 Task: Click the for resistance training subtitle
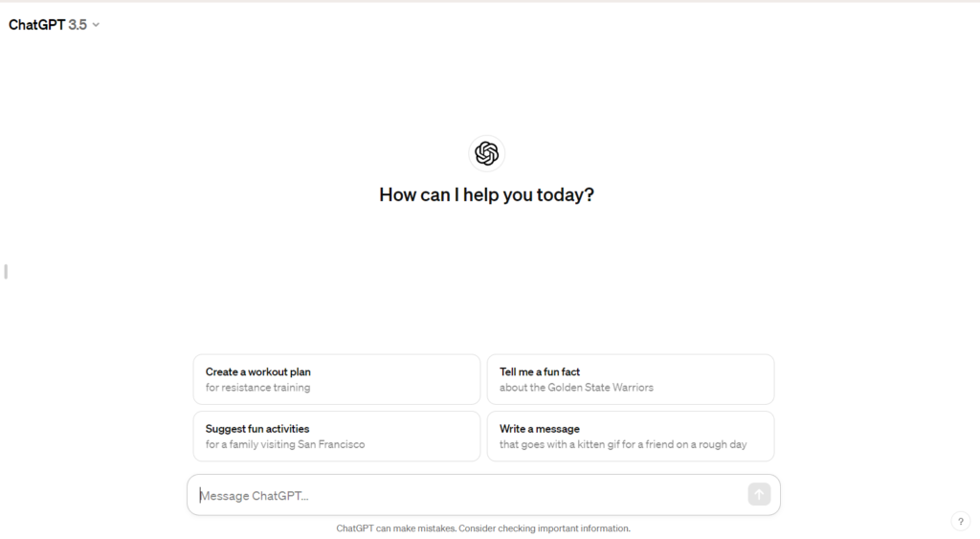[x=257, y=388]
